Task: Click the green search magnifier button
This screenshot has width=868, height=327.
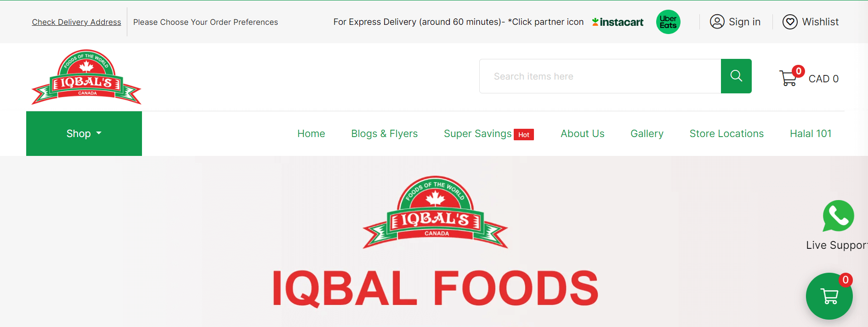Action: pyautogui.click(x=736, y=76)
